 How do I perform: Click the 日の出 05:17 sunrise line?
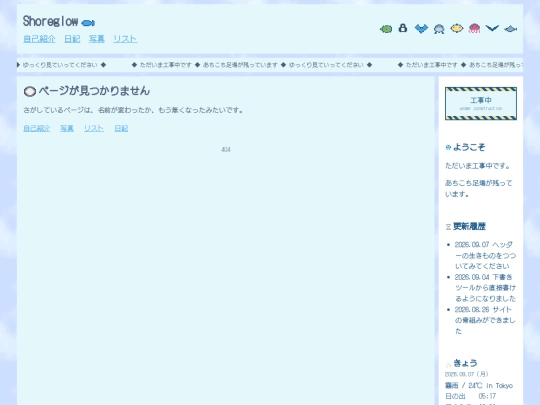tap(470, 396)
